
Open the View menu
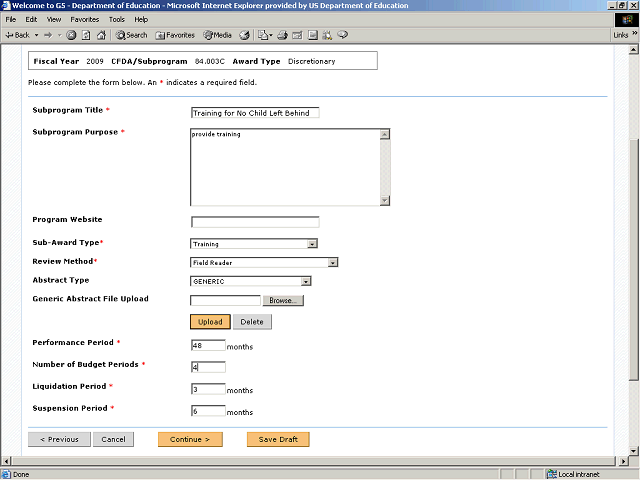[x=53, y=19]
